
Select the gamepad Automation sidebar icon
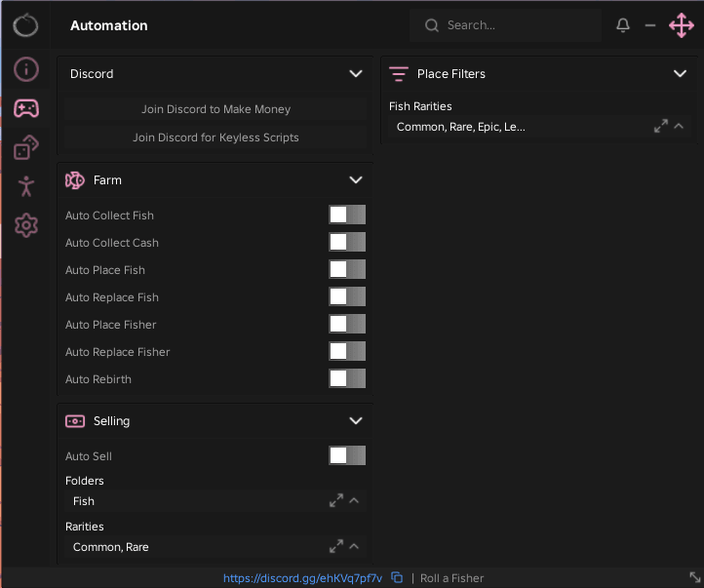[x=26, y=108]
